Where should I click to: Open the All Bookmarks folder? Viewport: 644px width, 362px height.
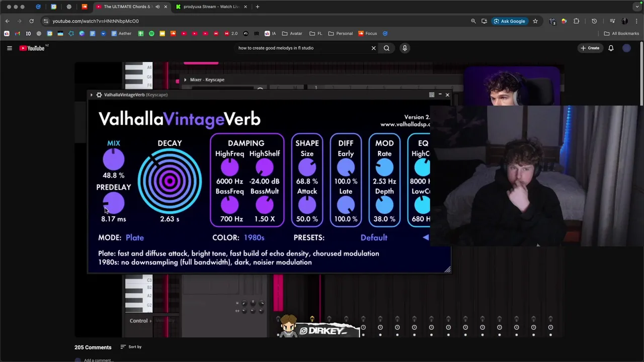tap(621, 34)
